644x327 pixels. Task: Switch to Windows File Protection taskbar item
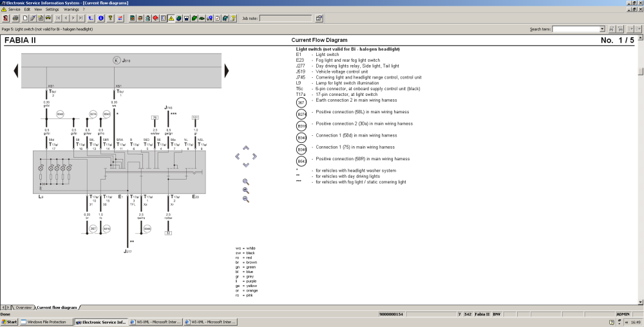tap(46, 322)
